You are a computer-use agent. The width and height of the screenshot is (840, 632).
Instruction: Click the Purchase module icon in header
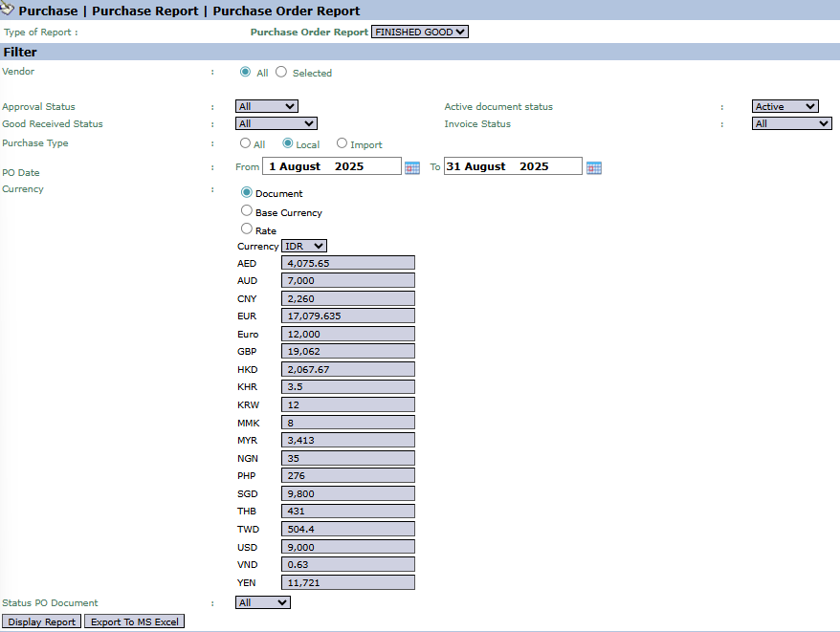pos(8,11)
